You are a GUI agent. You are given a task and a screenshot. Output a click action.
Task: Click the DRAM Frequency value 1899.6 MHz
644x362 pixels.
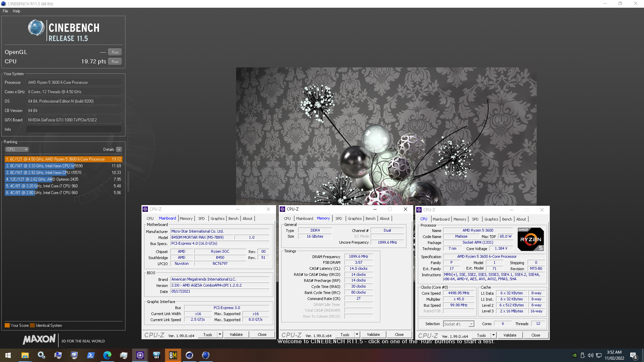click(x=359, y=256)
